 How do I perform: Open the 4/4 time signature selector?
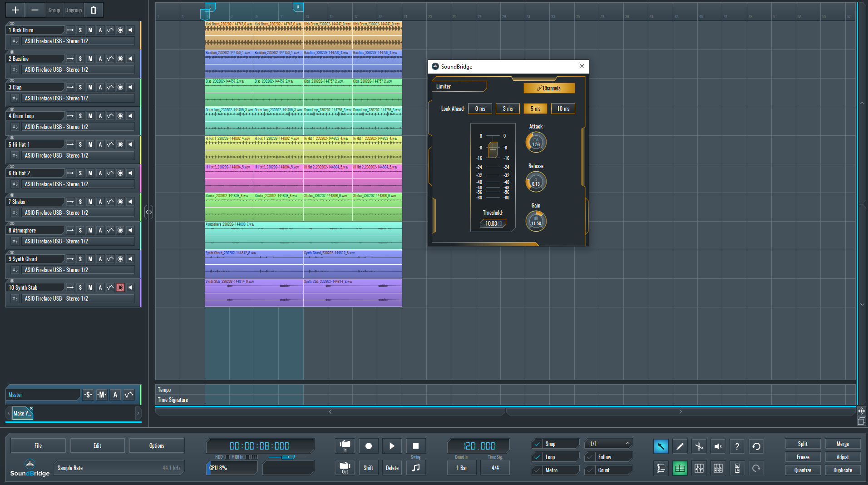pyautogui.click(x=495, y=468)
